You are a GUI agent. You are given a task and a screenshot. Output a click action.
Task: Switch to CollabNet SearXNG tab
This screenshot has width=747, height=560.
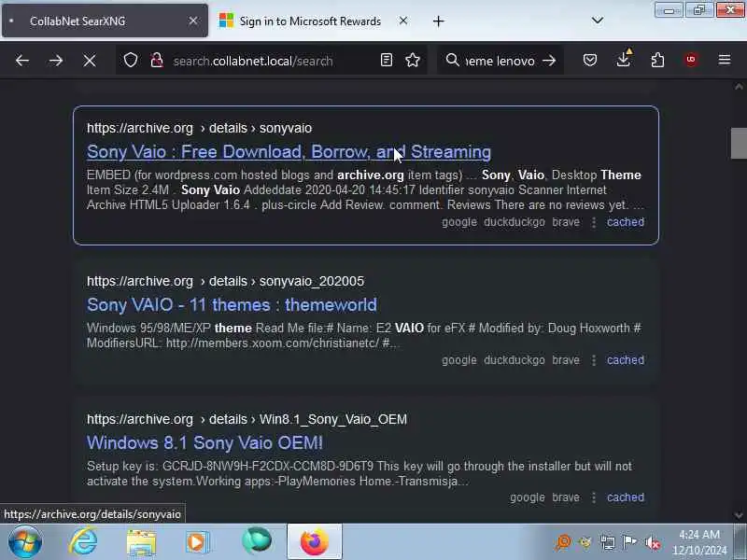click(x=105, y=21)
